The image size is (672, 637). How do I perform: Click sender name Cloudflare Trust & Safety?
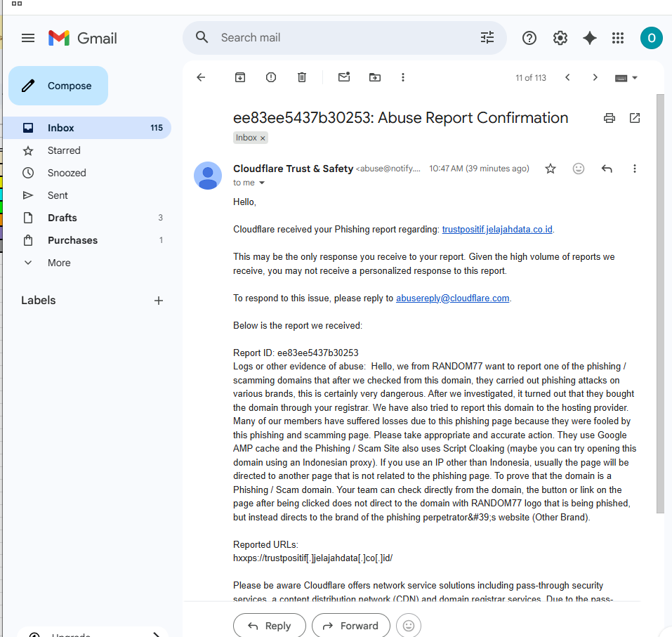pyautogui.click(x=293, y=169)
